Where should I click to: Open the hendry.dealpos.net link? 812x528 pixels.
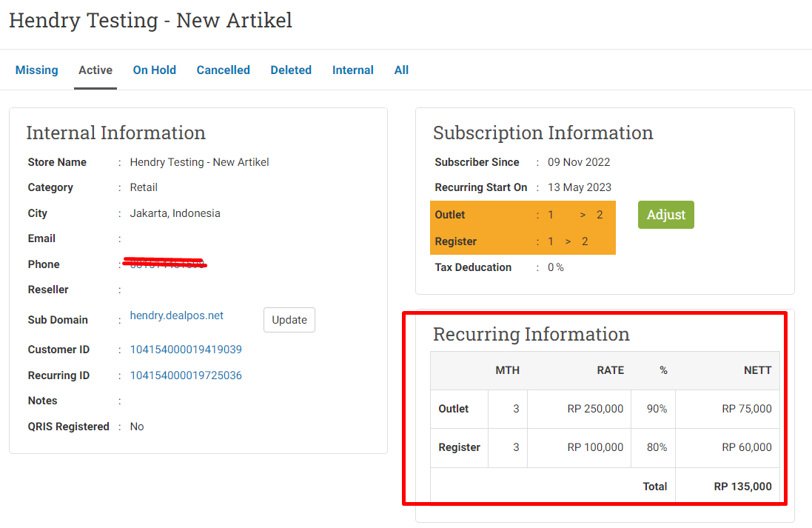pyautogui.click(x=177, y=315)
